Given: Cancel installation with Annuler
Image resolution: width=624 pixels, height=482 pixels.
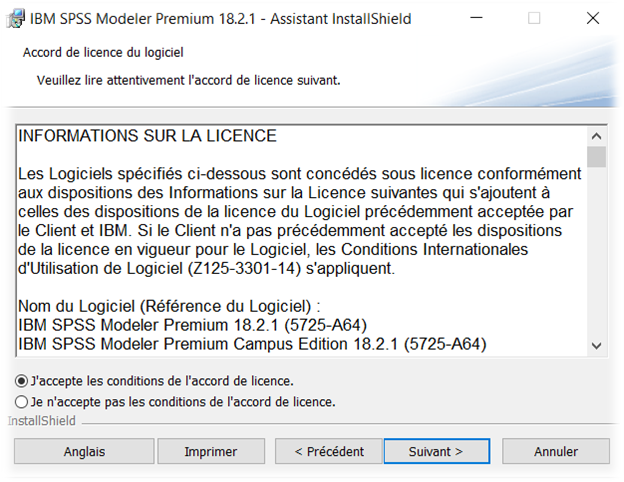Looking at the screenshot, I should (x=556, y=451).
